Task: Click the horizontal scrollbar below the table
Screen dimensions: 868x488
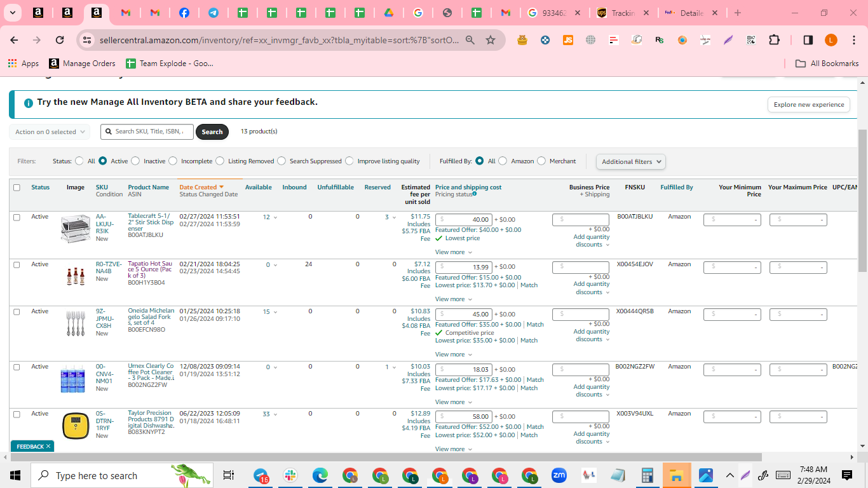Action: click(386, 457)
